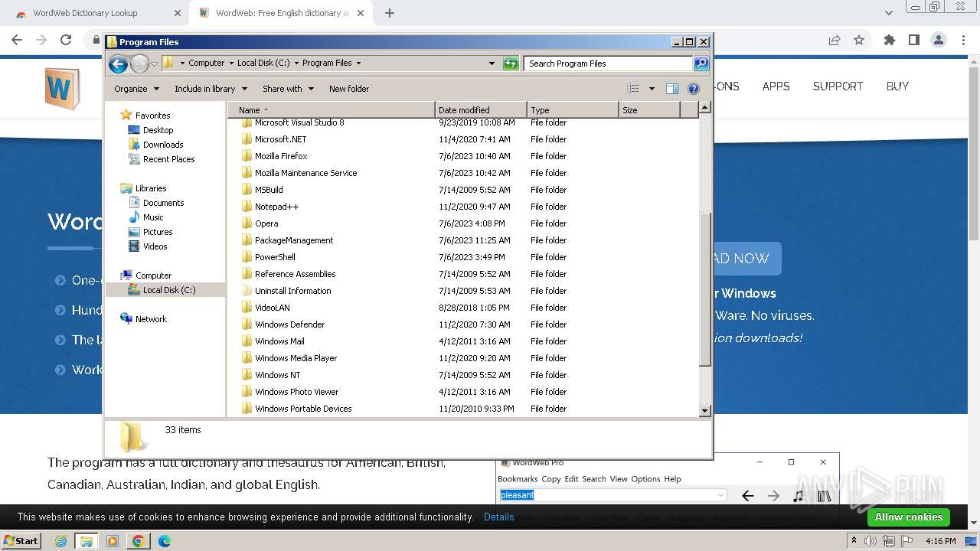The image size is (980, 551).
Task: Open a new Chrome tab
Action: pyautogui.click(x=390, y=13)
